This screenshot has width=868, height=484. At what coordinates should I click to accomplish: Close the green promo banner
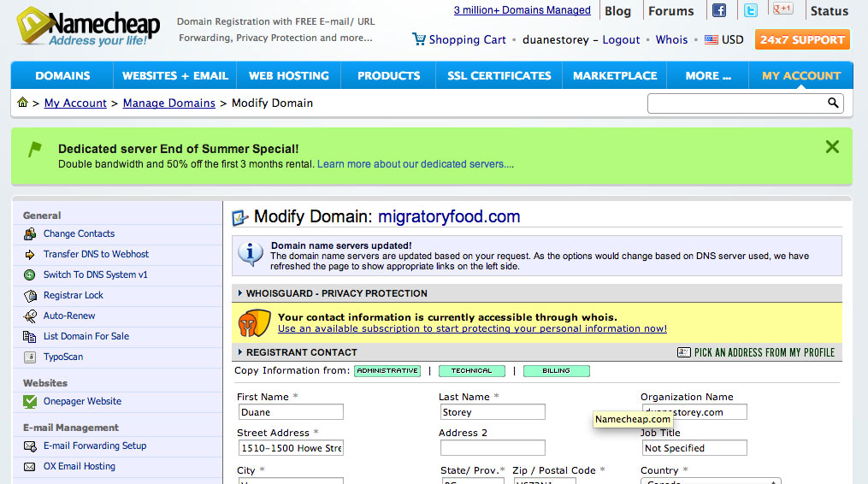tap(832, 147)
